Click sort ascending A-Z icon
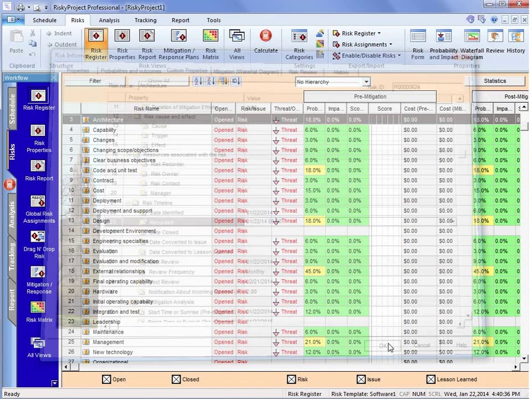Screen dimensions: 532x399 click(198, 81)
